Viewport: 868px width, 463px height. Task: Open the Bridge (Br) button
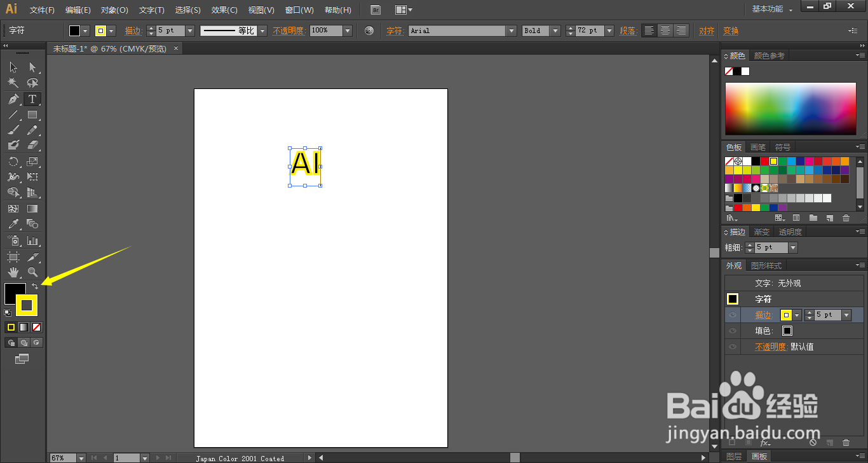pos(376,10)
